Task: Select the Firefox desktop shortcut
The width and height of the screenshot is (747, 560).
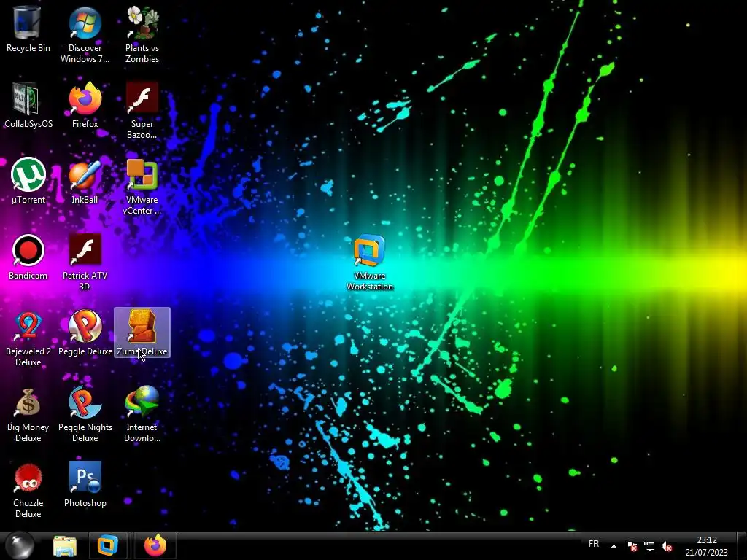Action: click(85, 105)
